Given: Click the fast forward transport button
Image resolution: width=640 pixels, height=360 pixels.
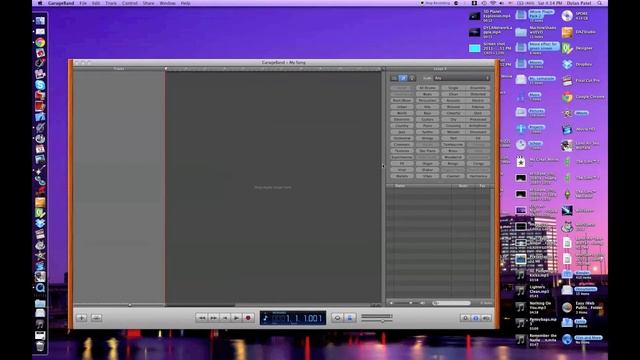Looking at the screenshot, I should click(x=213, y=318).
